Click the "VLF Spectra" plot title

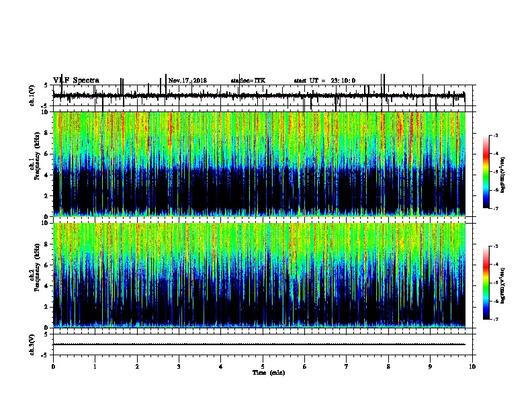[77, 81]
